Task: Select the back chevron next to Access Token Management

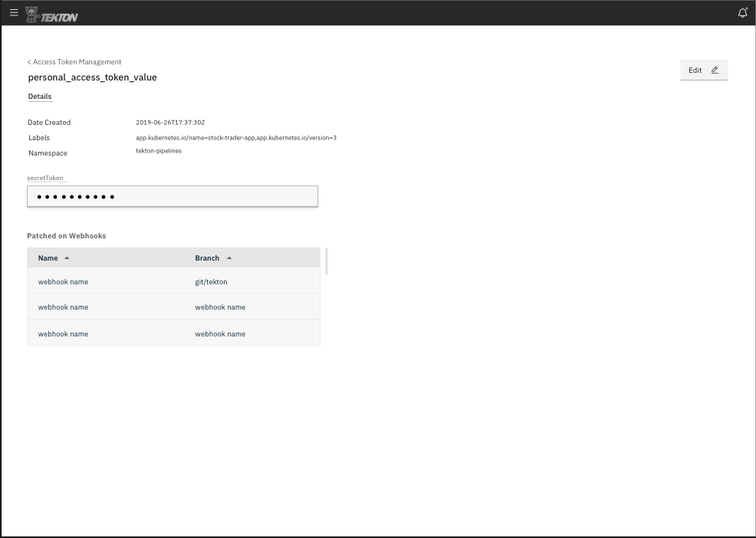Action: pos(29,61)
